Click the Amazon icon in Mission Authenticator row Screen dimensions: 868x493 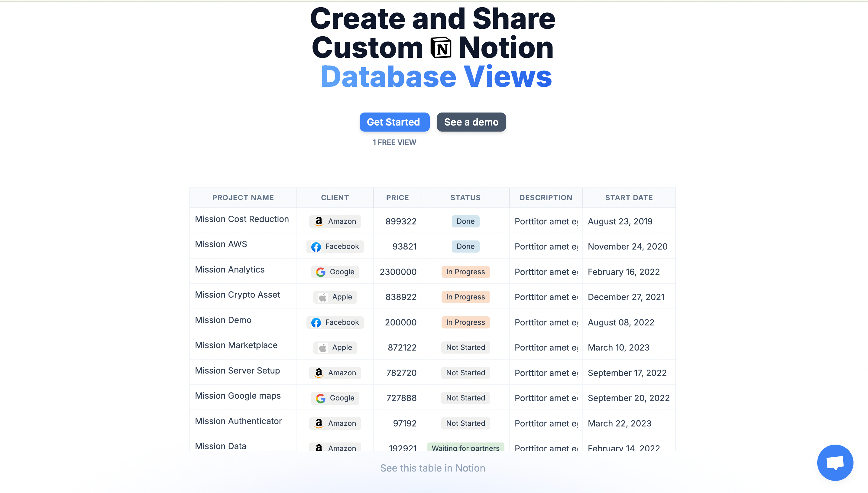319,423
